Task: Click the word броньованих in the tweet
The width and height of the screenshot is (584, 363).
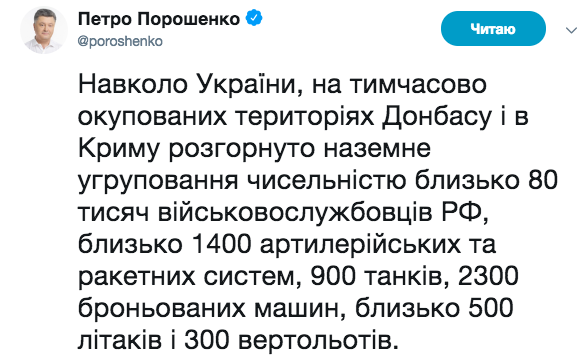Action: click(162, 309)
